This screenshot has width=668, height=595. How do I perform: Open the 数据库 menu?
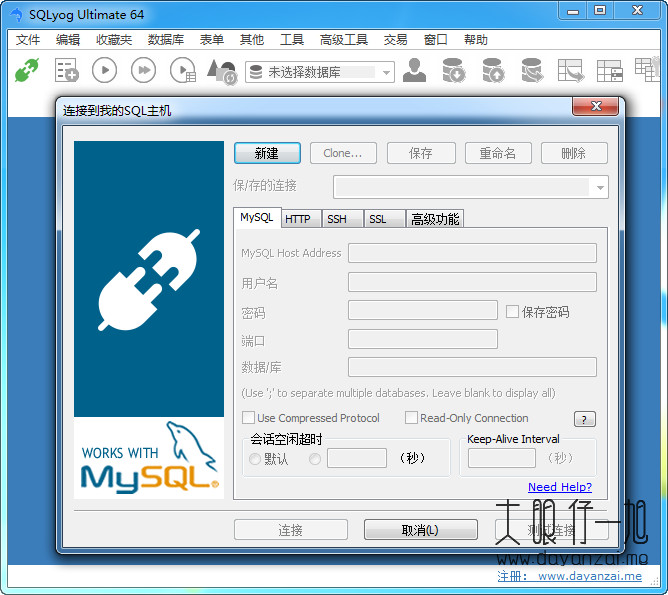(x=166, y=40)
